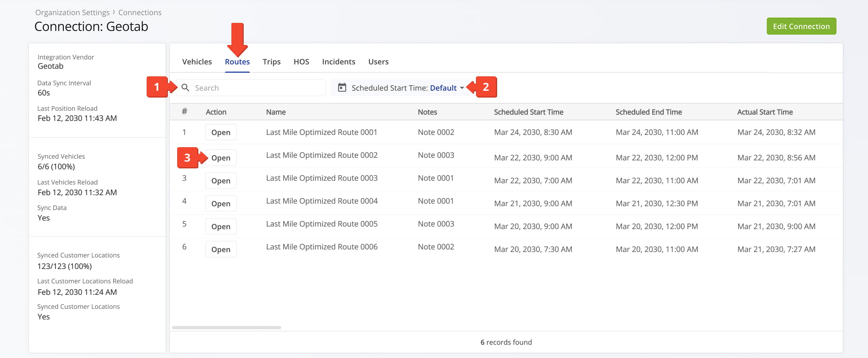Click the 6 records found footer text

506,342
